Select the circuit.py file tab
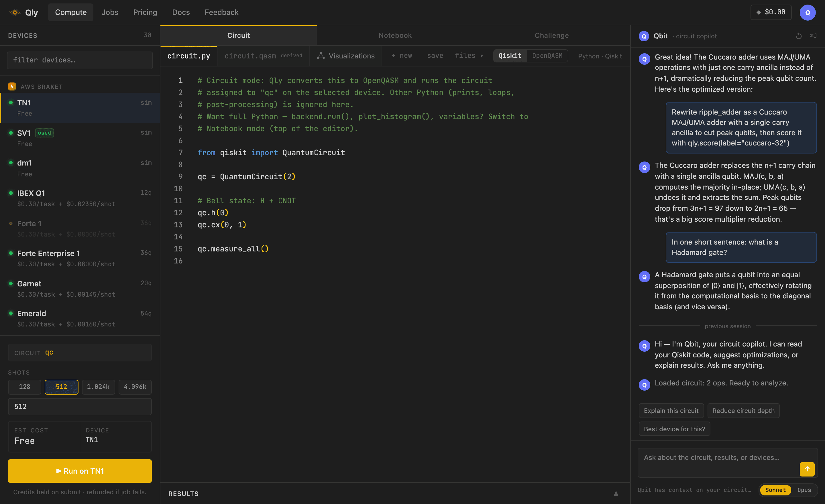 188,56
